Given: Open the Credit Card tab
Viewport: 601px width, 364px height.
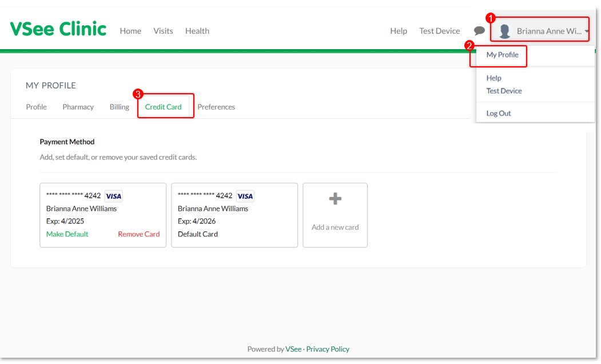Looking at the screenshot, I should coord(164,107).
